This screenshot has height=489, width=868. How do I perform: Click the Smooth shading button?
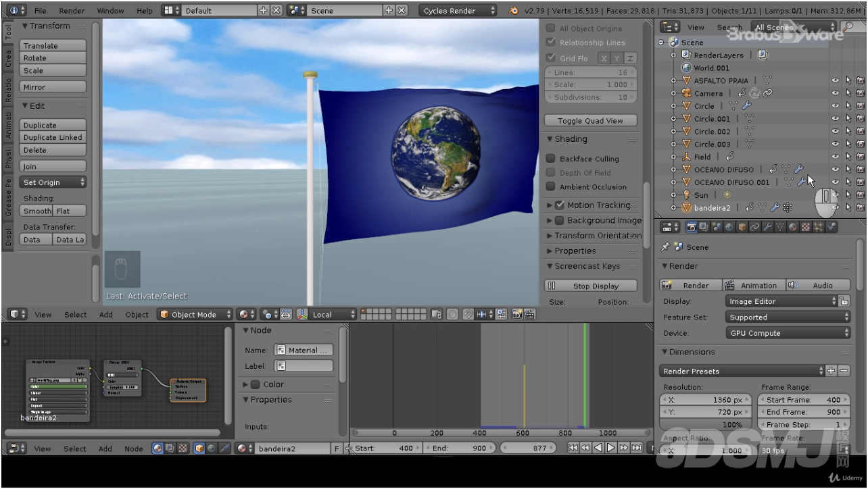point(37,211)
